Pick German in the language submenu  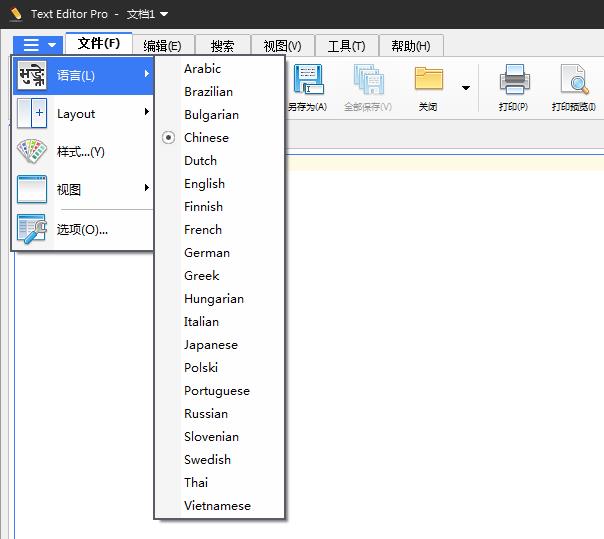(206, 253)
